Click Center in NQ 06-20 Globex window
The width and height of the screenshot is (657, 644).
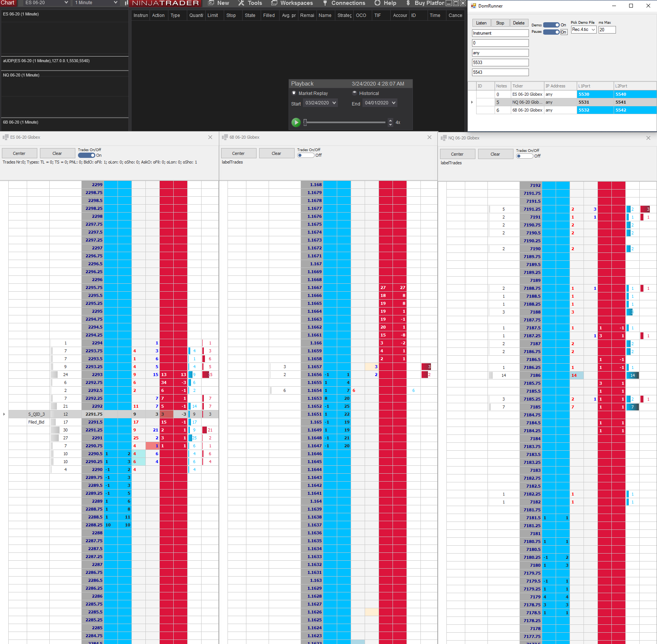(x=457, y=154)
